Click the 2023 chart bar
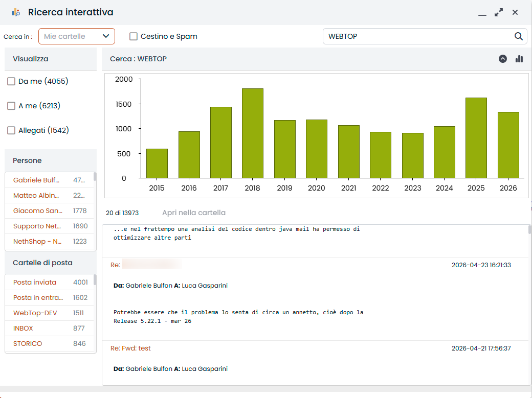The width and height of the screenshot is (532, 398). click(413, 155)
